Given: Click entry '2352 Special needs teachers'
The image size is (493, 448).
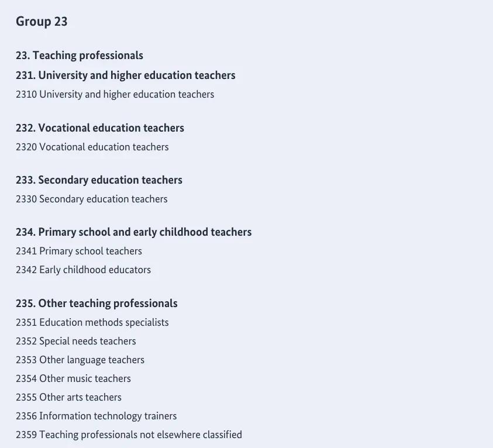Looking at the screenshot, I should point(75,341).
